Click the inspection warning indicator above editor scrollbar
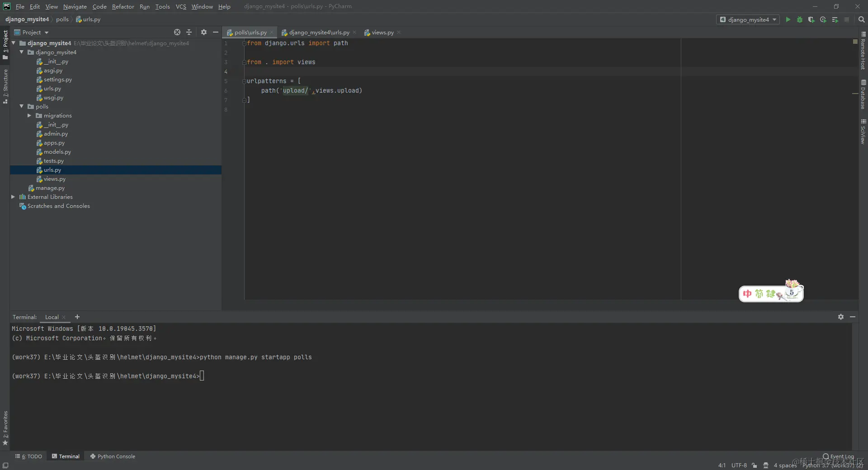This screenshot has height=470, width=868. click(855, 42)
